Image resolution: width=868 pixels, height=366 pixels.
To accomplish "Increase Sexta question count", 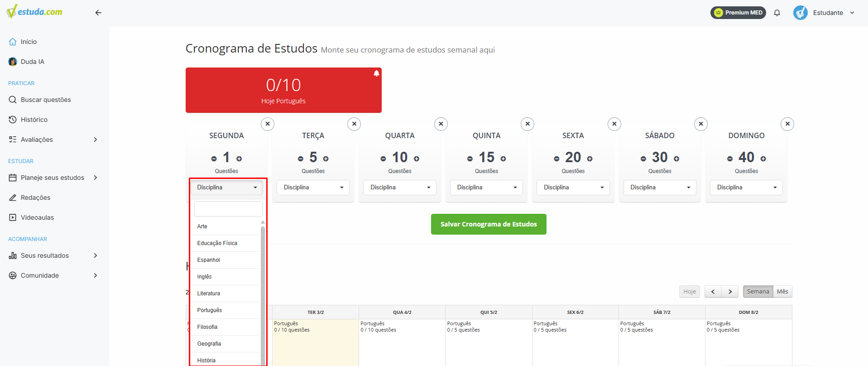I will (x=590, y=159).
